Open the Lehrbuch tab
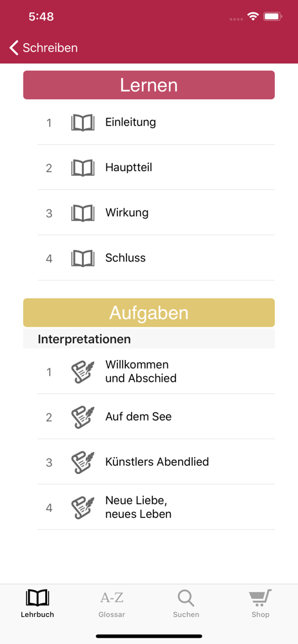The image size is (298, 644). [37, 604]
